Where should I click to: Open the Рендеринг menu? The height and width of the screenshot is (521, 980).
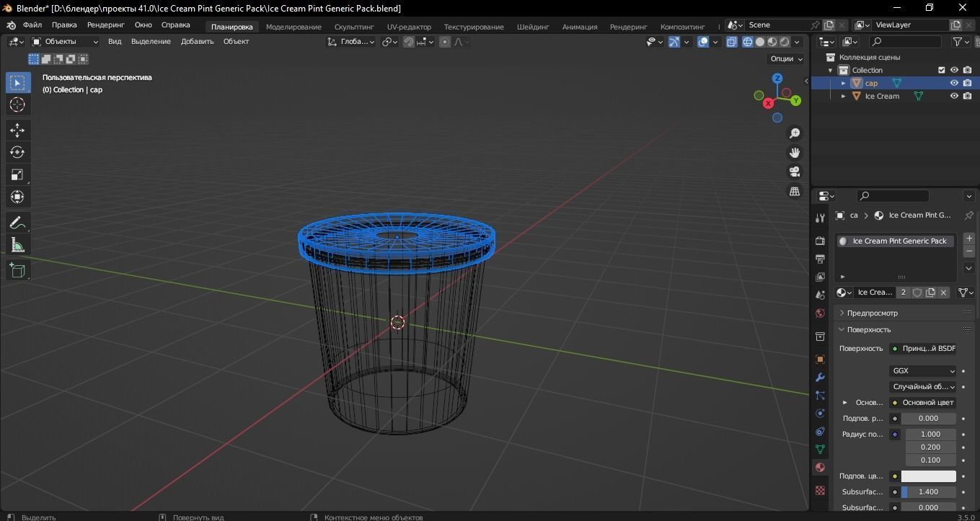point(106,25)
